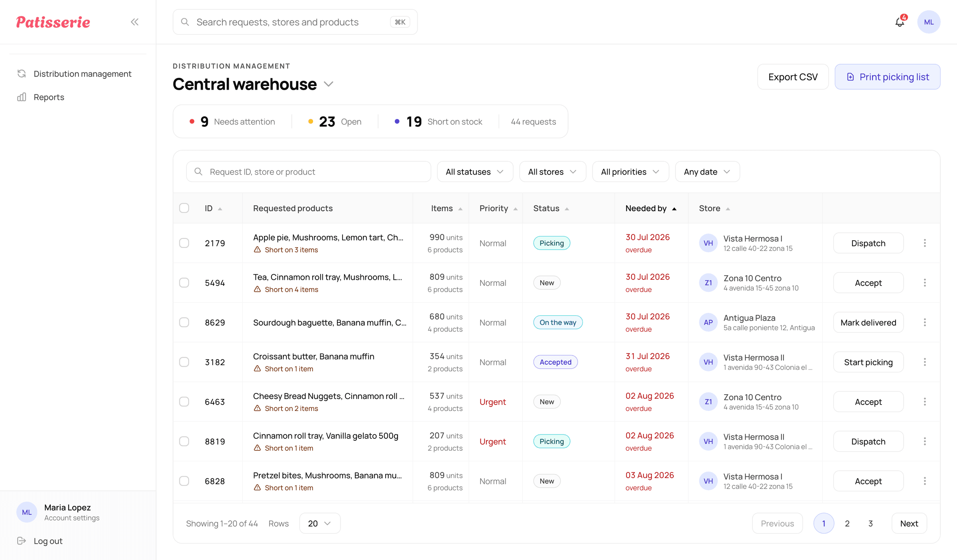
Task: Sort by Needed by column
Action: tap(651, 208)
